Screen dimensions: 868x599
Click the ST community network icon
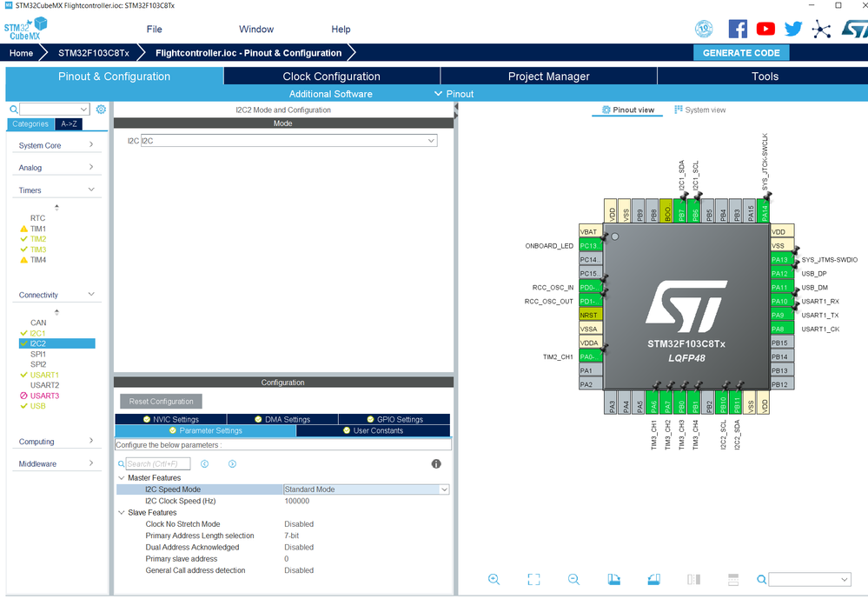[821, 29]
